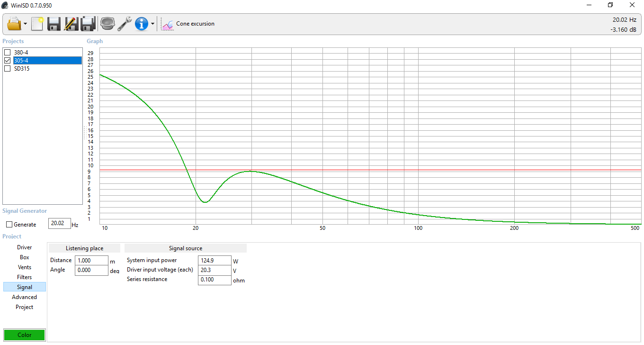Uncheck the 305-4 project checkbox
This screenshot has height=345, width=644.
point(7,60)
